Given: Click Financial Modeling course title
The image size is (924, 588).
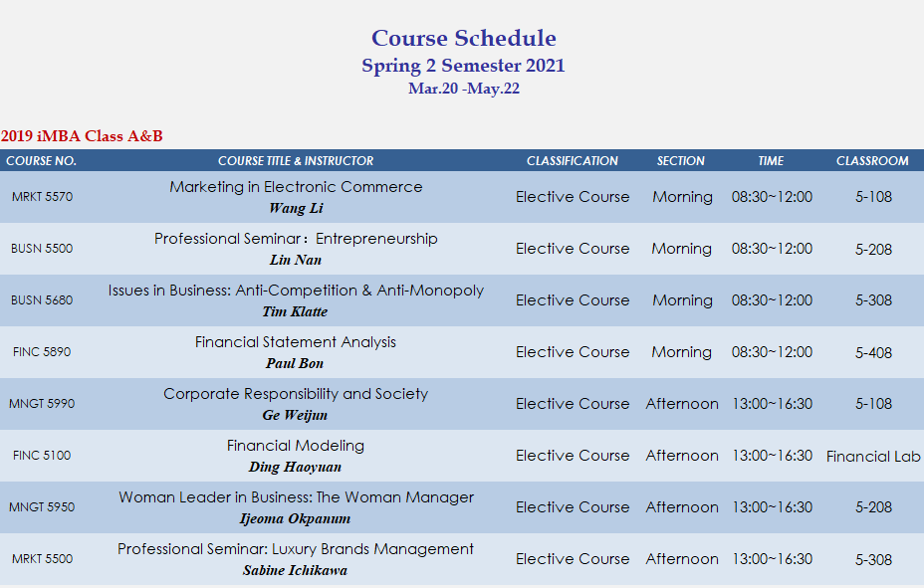Looking at the screenshot, I should click(x=296, y=446).
